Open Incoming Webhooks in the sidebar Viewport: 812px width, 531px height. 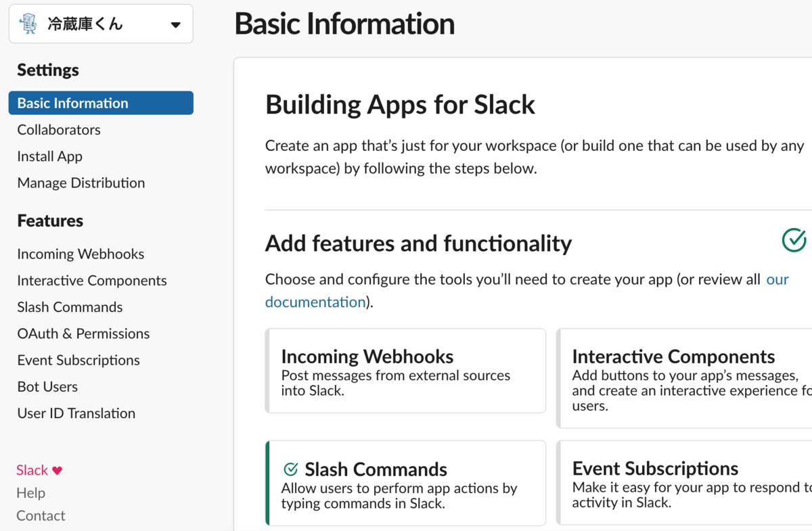[x=81, y=254]
